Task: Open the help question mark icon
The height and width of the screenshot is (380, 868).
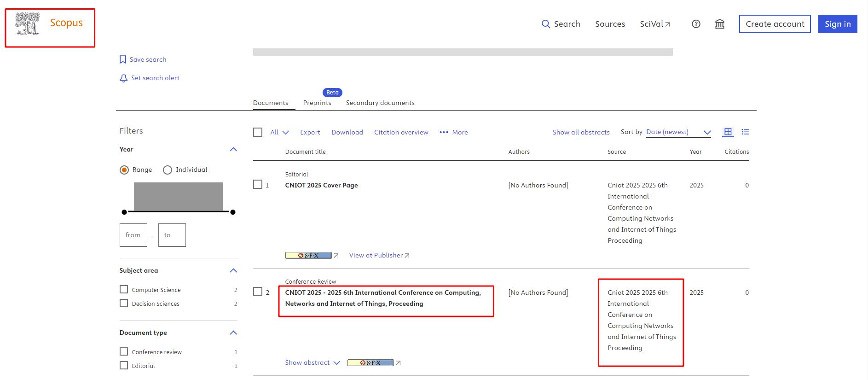Action: click(x=696, y=24)
